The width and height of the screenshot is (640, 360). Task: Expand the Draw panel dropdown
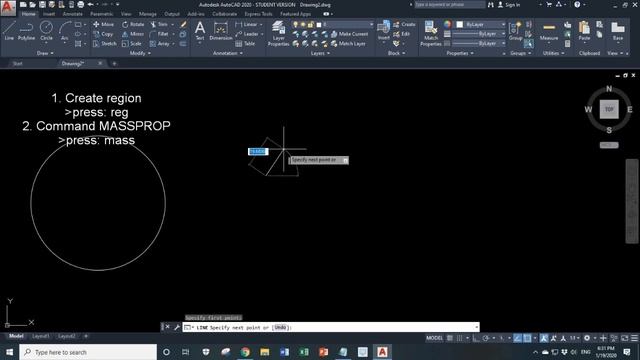coord(45,53)
